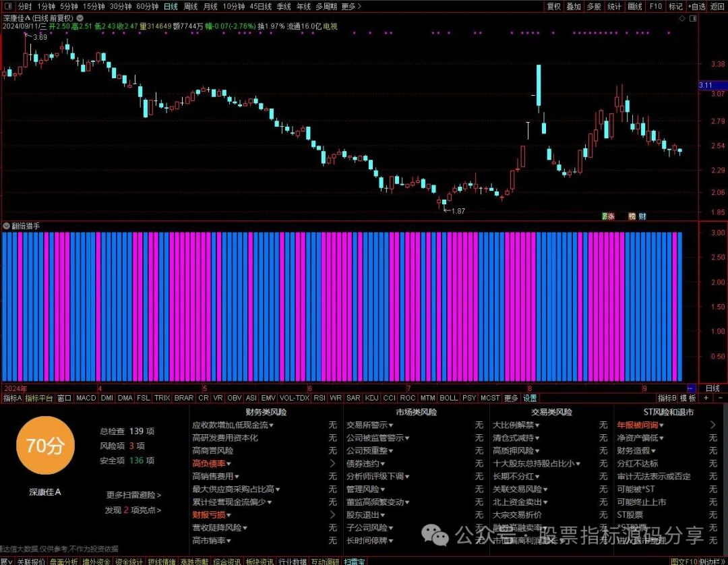Screen dimensions: 728x565
Task: Click the 涨 marker badge on chart
Action: tap(611, 216)
